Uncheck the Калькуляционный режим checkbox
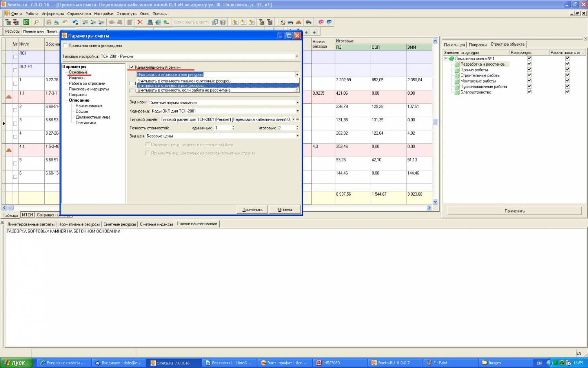Image resolution: width=588 pixels, height=368 pixels. coord(132,67)
